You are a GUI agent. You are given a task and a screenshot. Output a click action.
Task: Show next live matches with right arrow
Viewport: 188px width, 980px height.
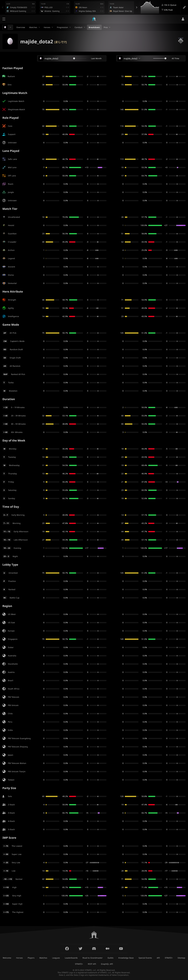pyautogui.click(x=137, y=7)
